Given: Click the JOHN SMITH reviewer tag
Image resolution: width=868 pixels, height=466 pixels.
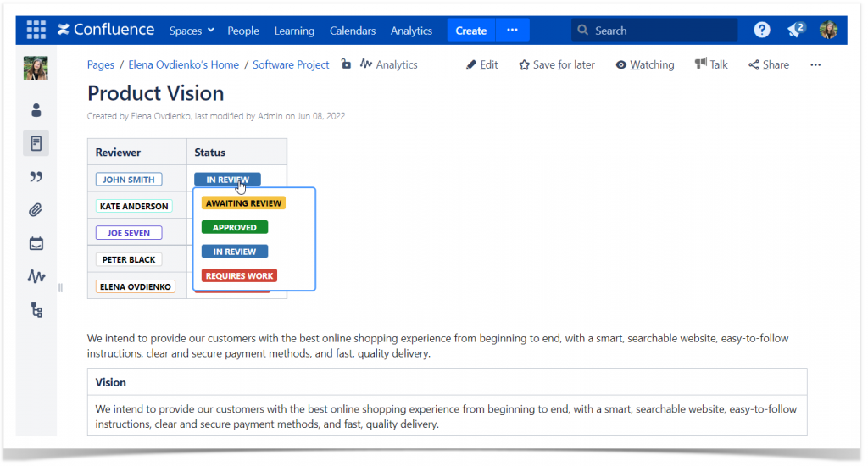Looking at the screenshot, I should point(129,180).
